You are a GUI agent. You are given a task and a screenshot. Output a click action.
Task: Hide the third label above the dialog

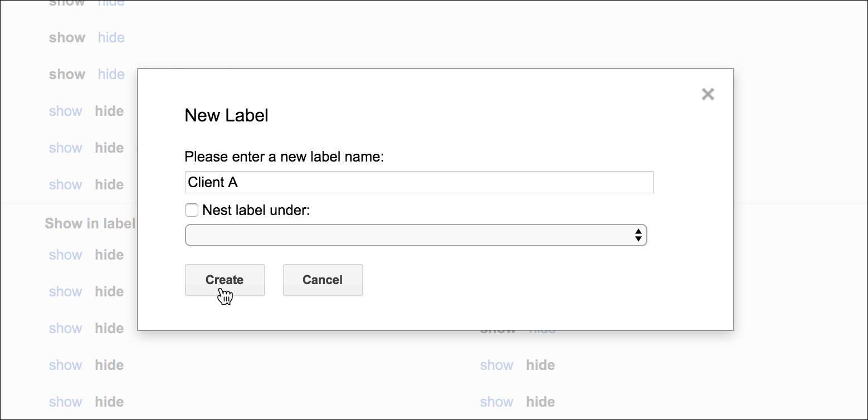click(x=109, y=111)
